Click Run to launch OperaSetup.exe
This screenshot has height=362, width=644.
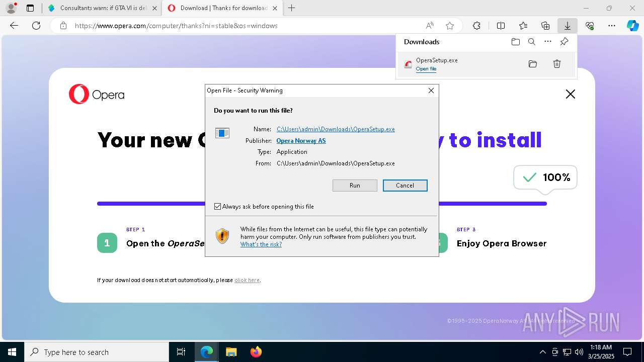tap(355, 186)
